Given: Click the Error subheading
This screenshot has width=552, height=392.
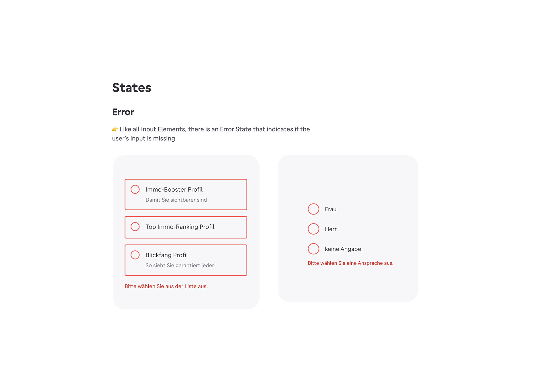Looking at the screenshot, I should (123, 112).
